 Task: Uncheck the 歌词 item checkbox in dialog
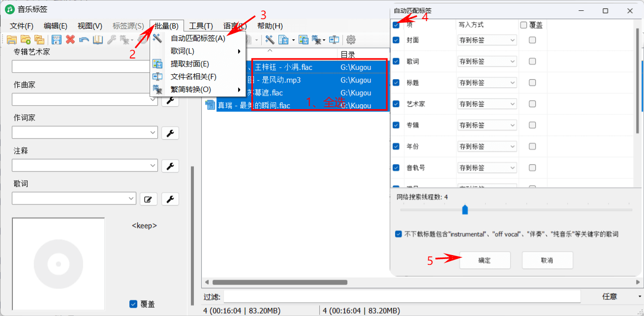click(396, 61)
